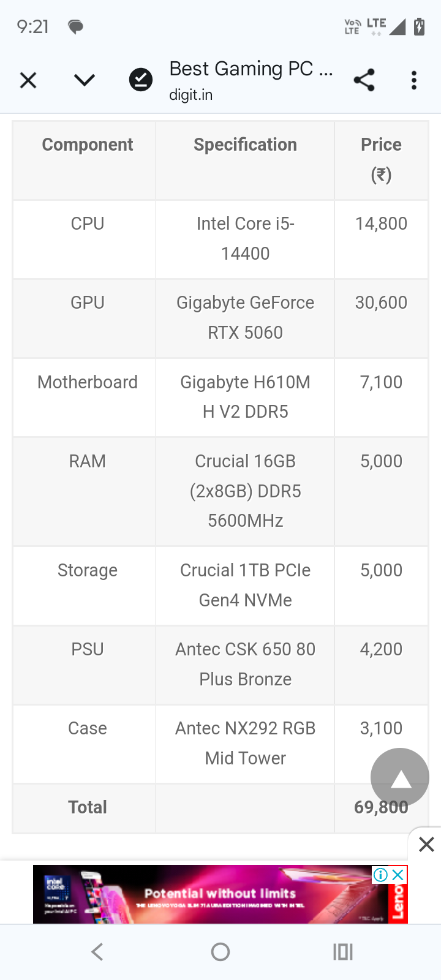441x980 pixels.
Task: Go back using Android back button
Action: click(97, 951)
